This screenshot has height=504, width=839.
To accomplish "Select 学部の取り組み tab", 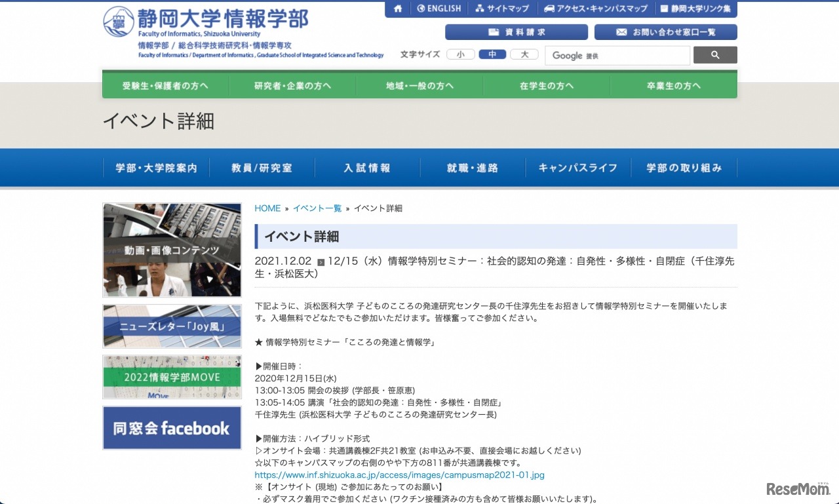I will [x=684, y=168].
